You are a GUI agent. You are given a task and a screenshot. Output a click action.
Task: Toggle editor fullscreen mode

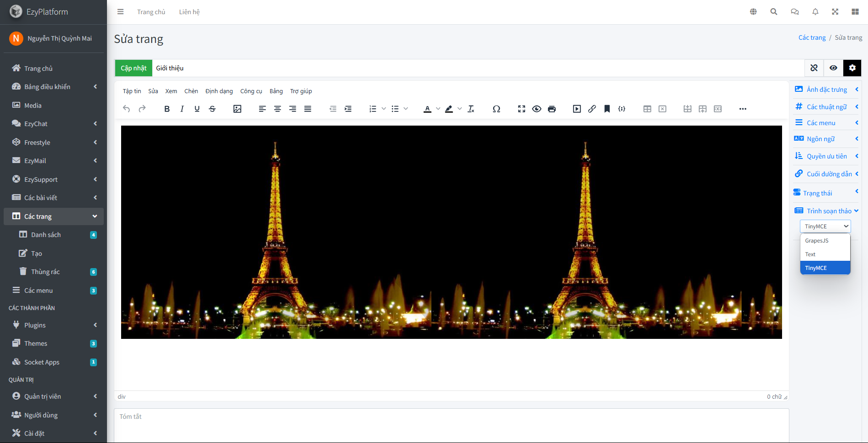(x=522, y=109)
